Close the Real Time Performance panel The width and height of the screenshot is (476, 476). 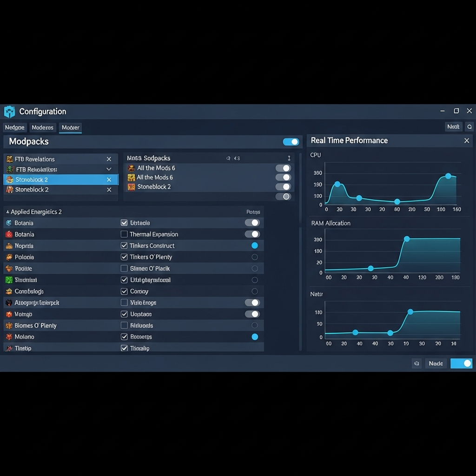click(x=467, y=140)
